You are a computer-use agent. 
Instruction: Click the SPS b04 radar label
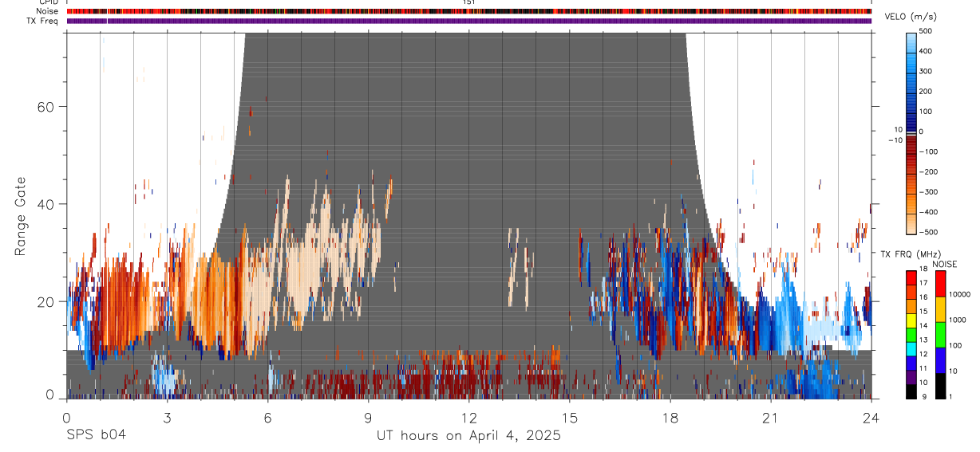(96, 435)
